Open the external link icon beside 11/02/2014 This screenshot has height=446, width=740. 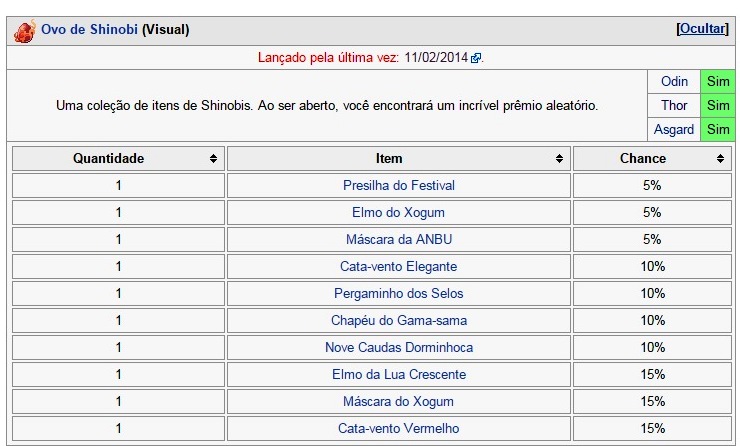(x=476, y=58)
